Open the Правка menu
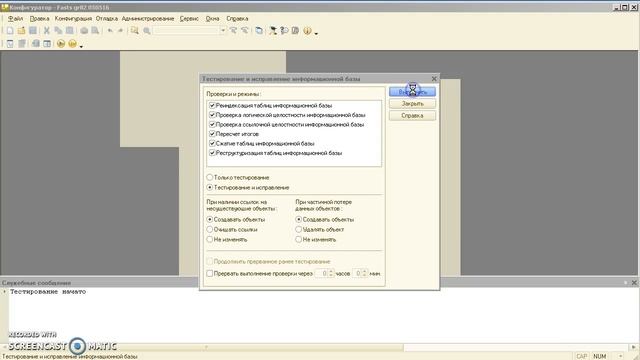This screenshot has height=360, width=640. click(40, 19)
